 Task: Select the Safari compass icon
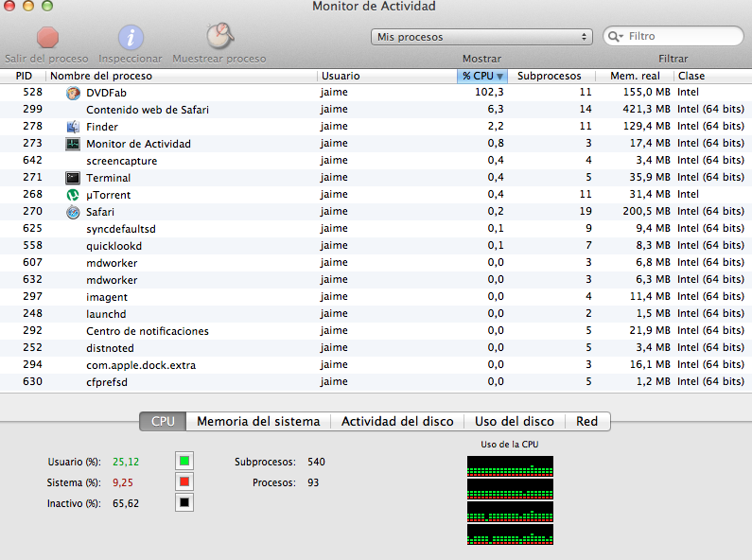coord(73,212)
